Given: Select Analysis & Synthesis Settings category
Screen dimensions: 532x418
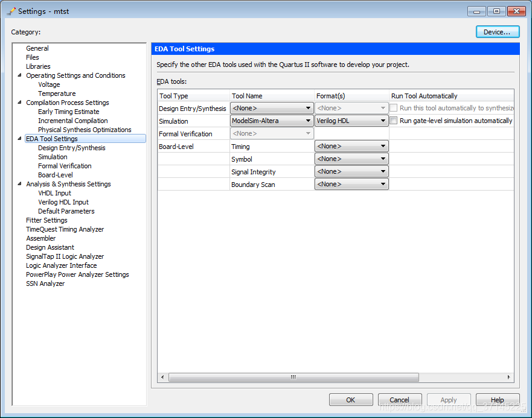Looking at the screenshot, I should [68, 184].
